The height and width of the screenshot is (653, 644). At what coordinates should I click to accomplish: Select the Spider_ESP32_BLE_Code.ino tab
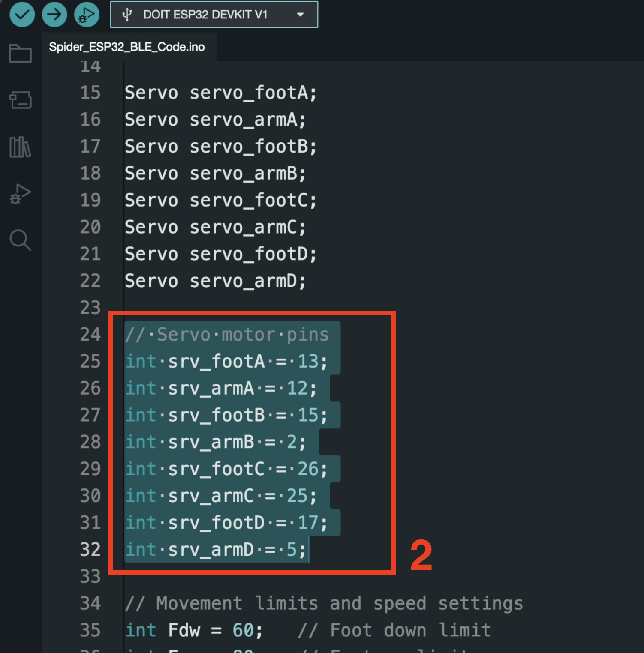pos(127,47)
